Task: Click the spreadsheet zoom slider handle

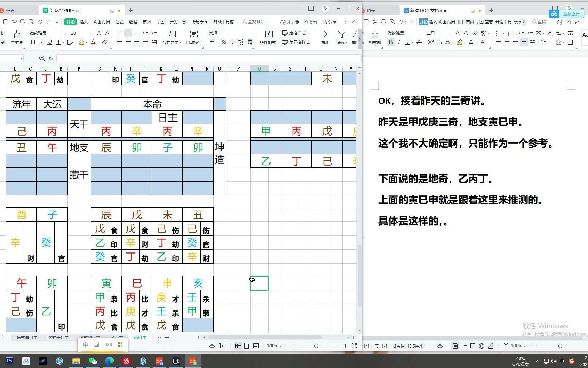Action: pos(316,346)
